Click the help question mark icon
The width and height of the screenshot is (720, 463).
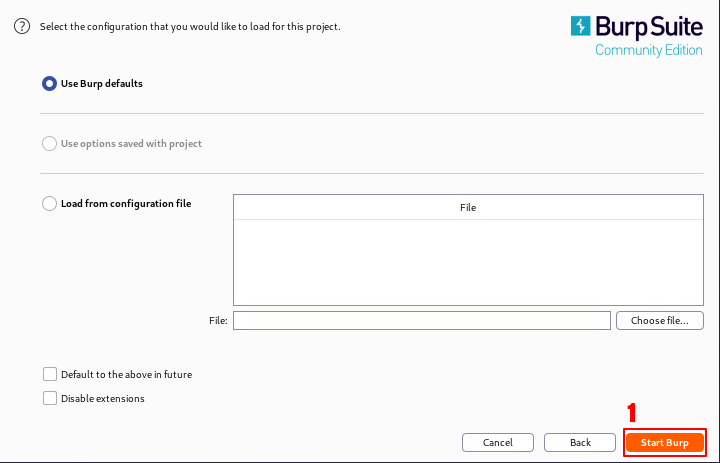(22, 26)
